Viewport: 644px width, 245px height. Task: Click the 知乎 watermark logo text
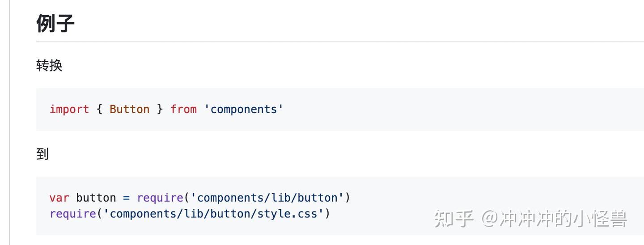pyautogui.click(x=454, y=219)
